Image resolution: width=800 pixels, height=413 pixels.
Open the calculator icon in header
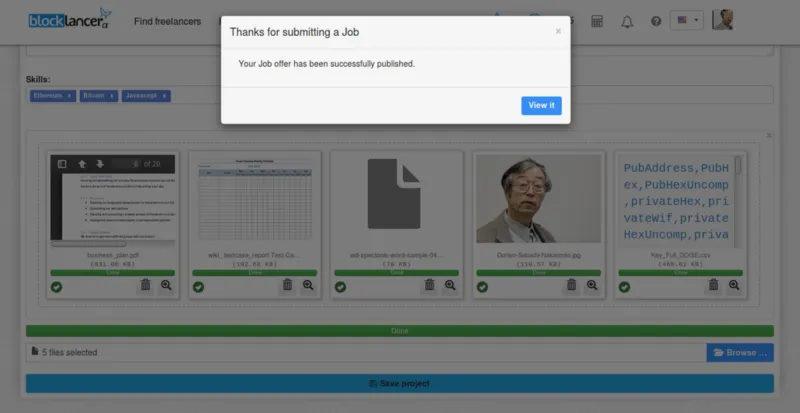tap(597, 21)
